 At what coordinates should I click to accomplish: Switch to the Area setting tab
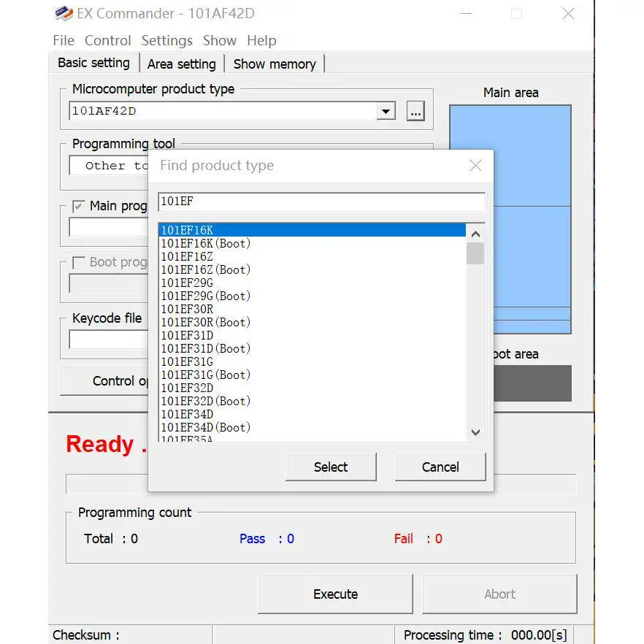point(182,64)
